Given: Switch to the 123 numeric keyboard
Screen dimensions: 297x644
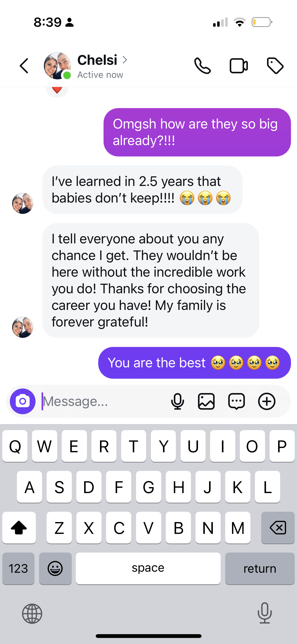Looking at the screenshot, I should click(x=18, y=568).
